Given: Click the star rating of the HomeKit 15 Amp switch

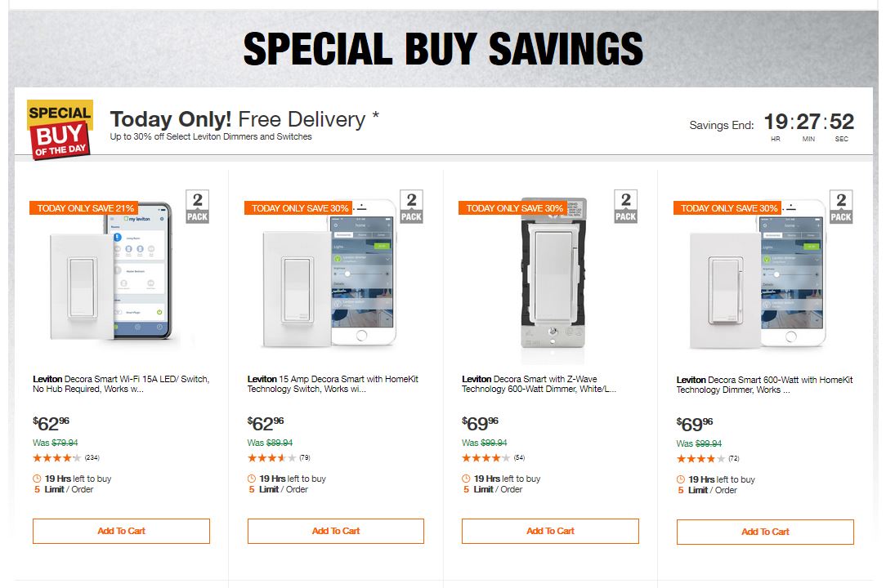Looking at the screenshot, I should click(x=271, y=457).
